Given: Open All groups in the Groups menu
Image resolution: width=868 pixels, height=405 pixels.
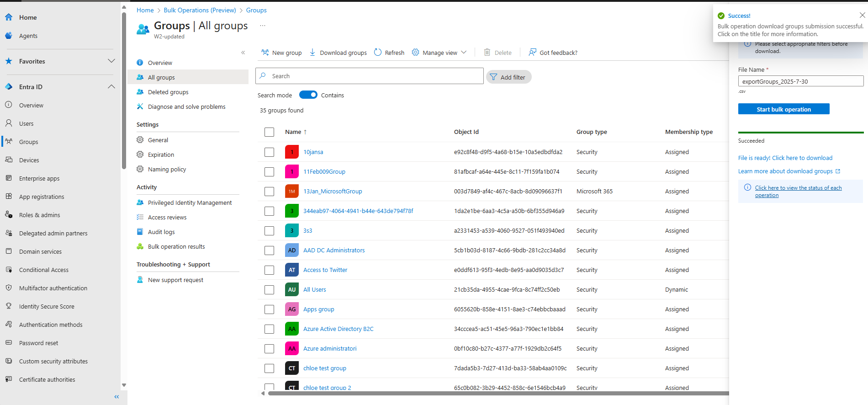Looking at the screenshot, I should (x=188, y=77).
